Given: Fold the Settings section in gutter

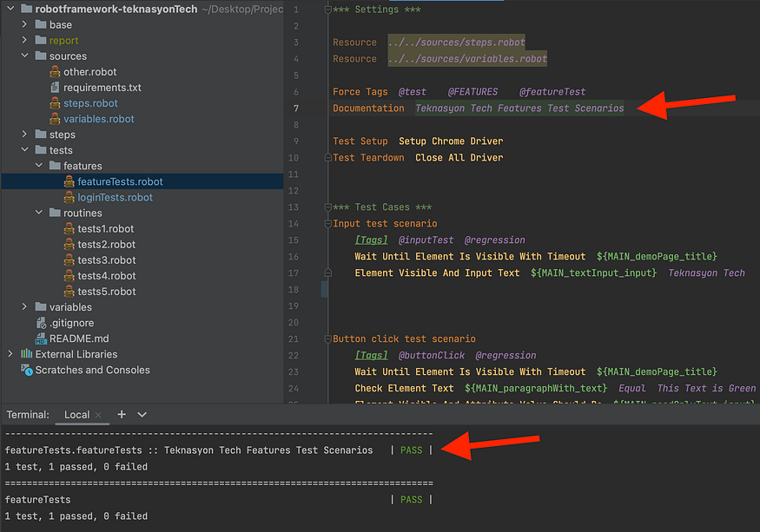Looking at the screenshot, I should (328, 10).
